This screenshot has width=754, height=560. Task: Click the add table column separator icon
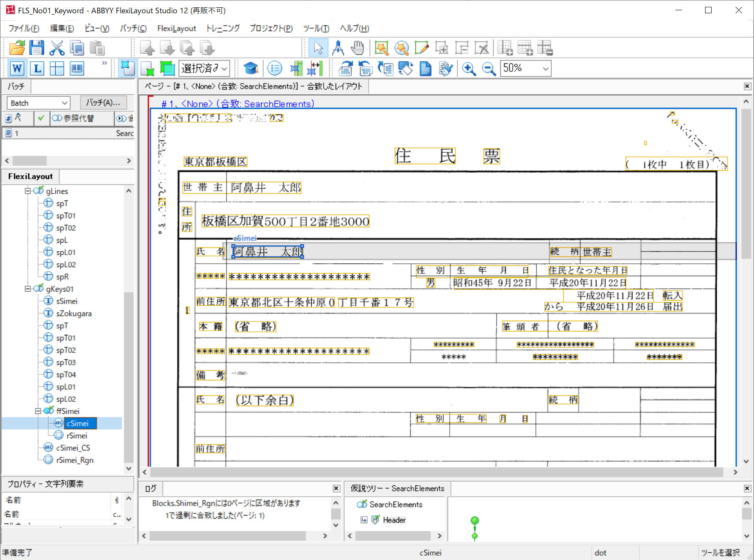pos(505,48)
